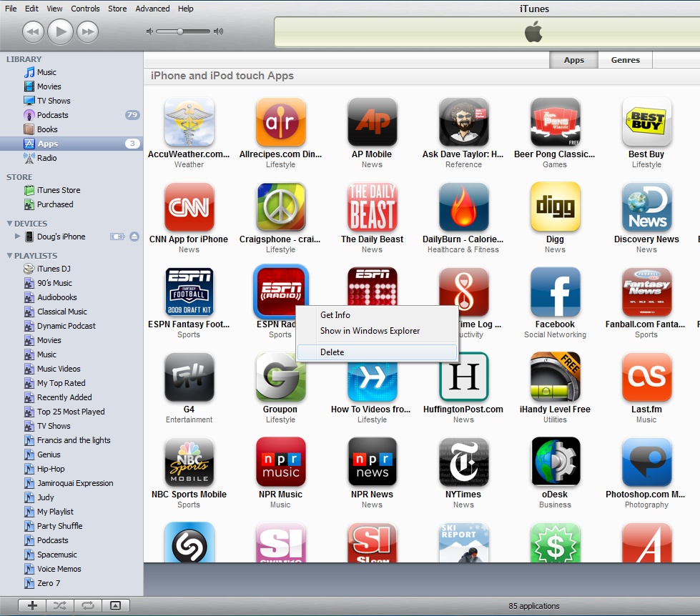Image resolution: width=700 pixels, height=616 pixels.
Task: Select the NYTimes app icon
Action: tap(463, 462)
